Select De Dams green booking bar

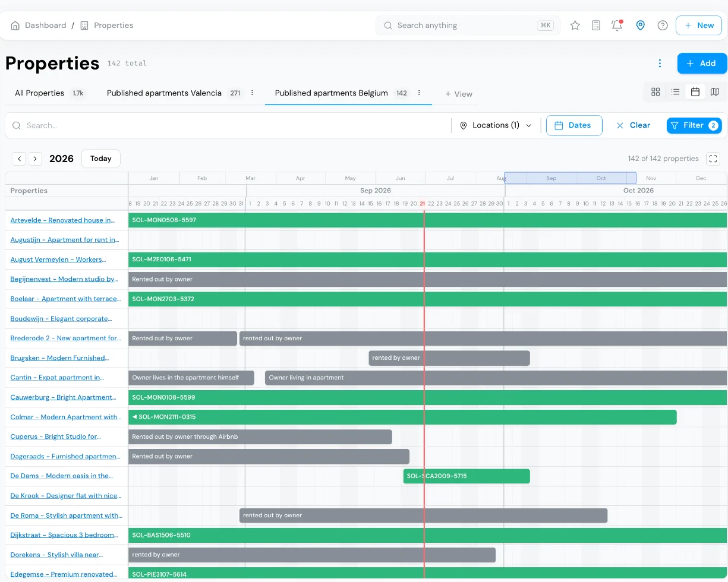tap(467, 476)
